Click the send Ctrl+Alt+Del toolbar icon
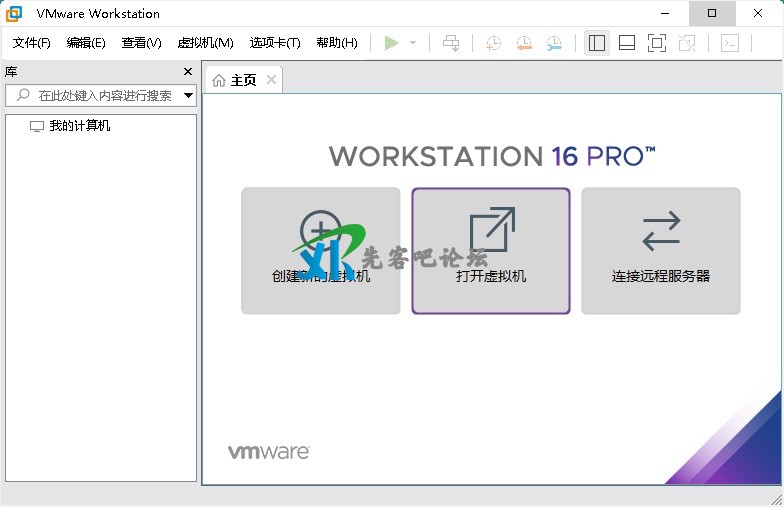Image resolution: width=784 pixels, height=507 pixels. pos(451,43)
